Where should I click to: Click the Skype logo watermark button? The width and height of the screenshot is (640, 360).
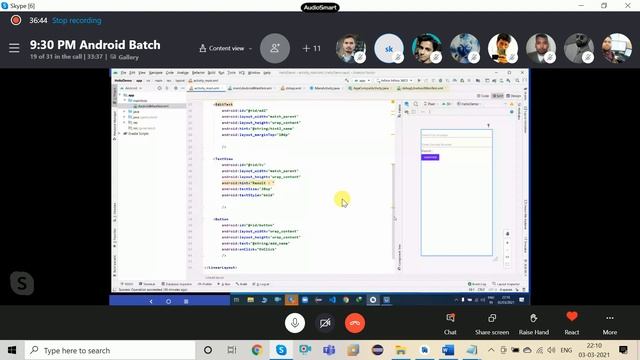22,283
